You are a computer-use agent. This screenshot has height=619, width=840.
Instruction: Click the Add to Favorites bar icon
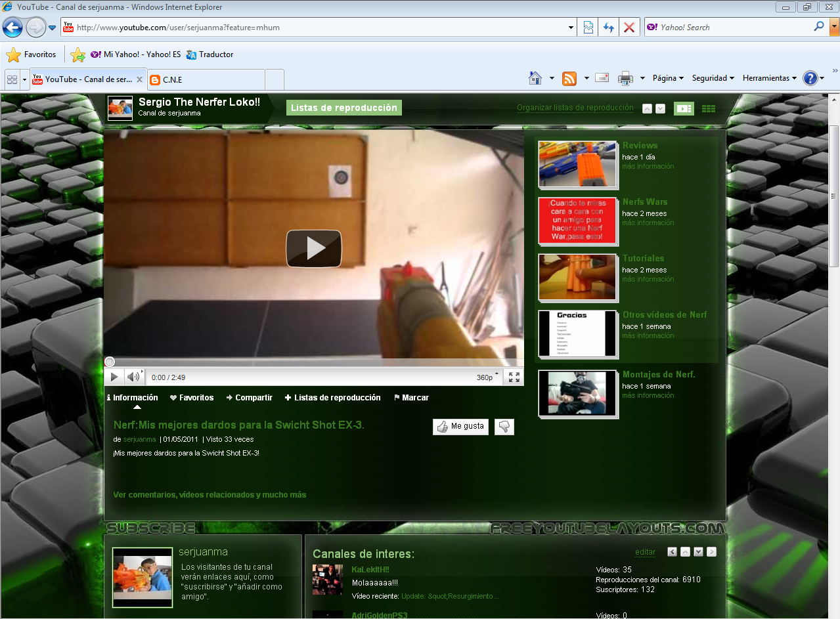(78, 54)
